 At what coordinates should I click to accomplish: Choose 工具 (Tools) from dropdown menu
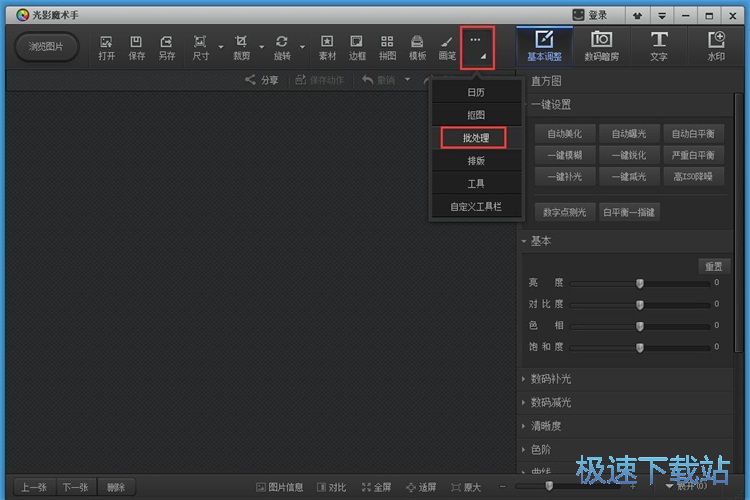tap(476, 184)
